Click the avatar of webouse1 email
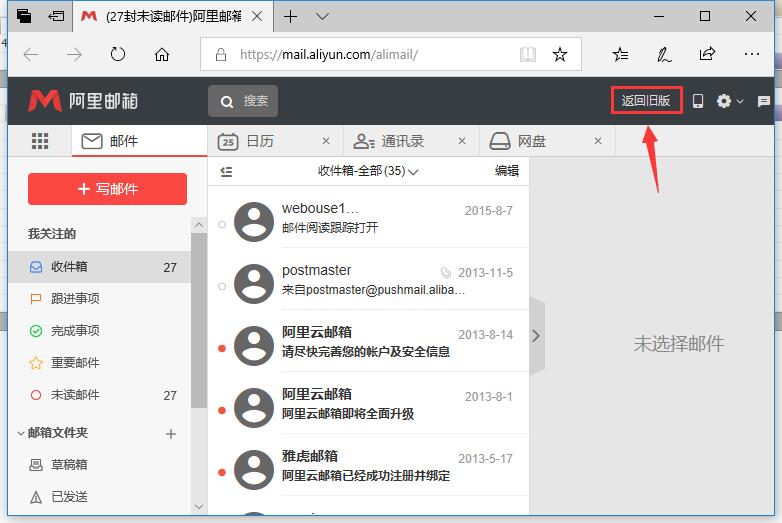Screen dimensions: 782x523 [254, 222]
